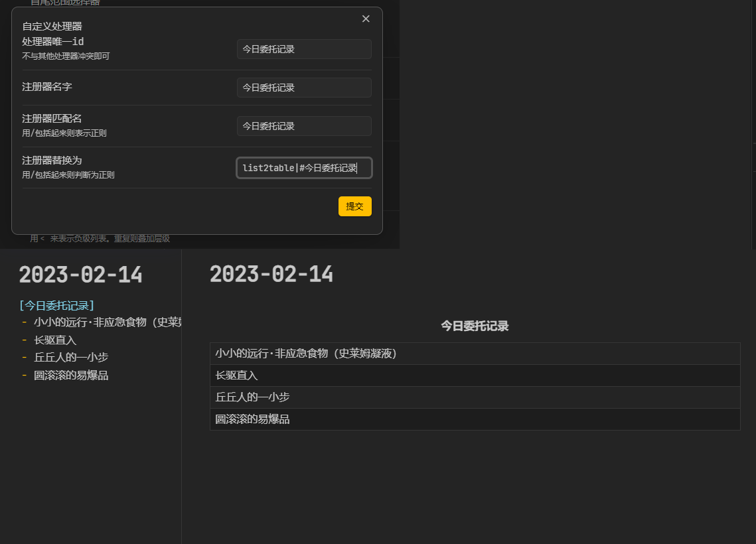Focus the 注册器名字 text box
756x544 pixels.
(x=304, y=88)
